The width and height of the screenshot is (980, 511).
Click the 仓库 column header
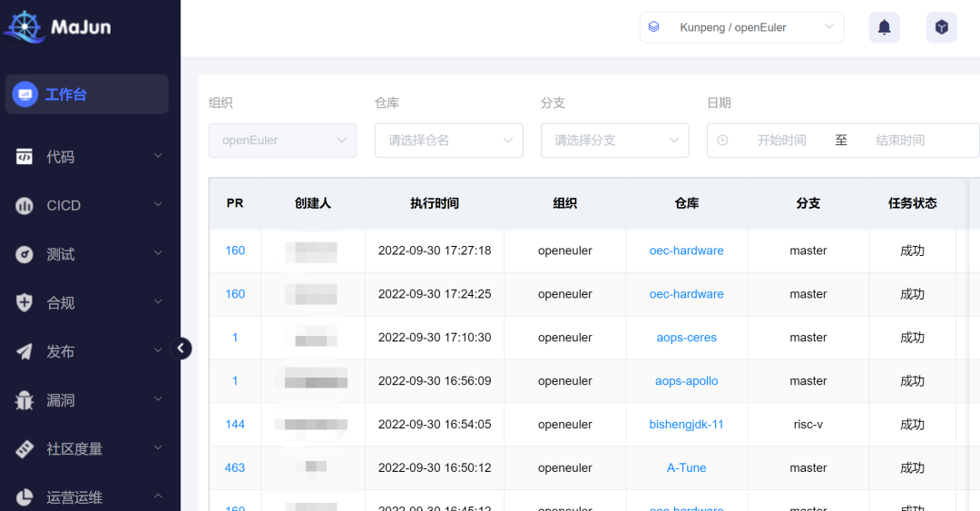coord(686,203)
